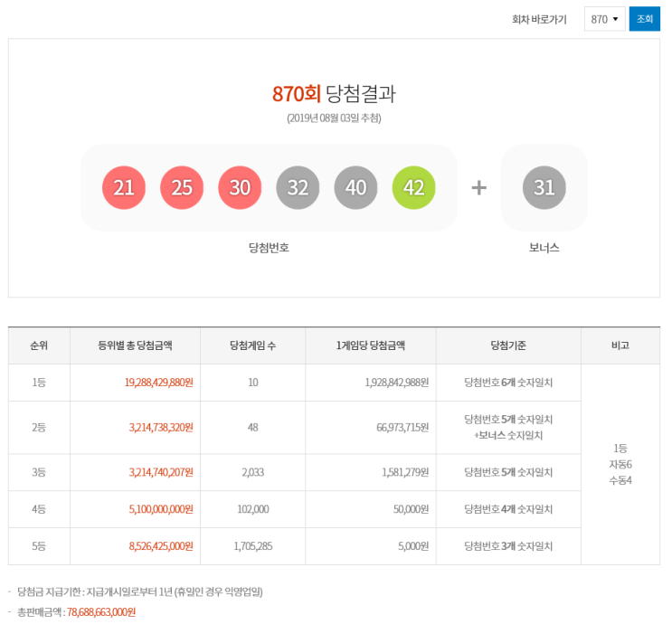Image resolution: width=672 pixels, height=634 pixels.
Task: Click the 자동6 remark text
Action: [620, 464]
